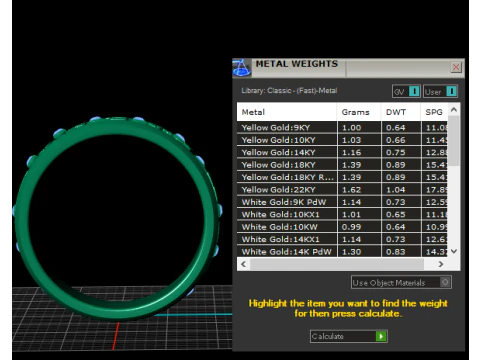Select the White Gold:10KW row
The width and height of the screenshot is (480, 360).
(342, 227)
